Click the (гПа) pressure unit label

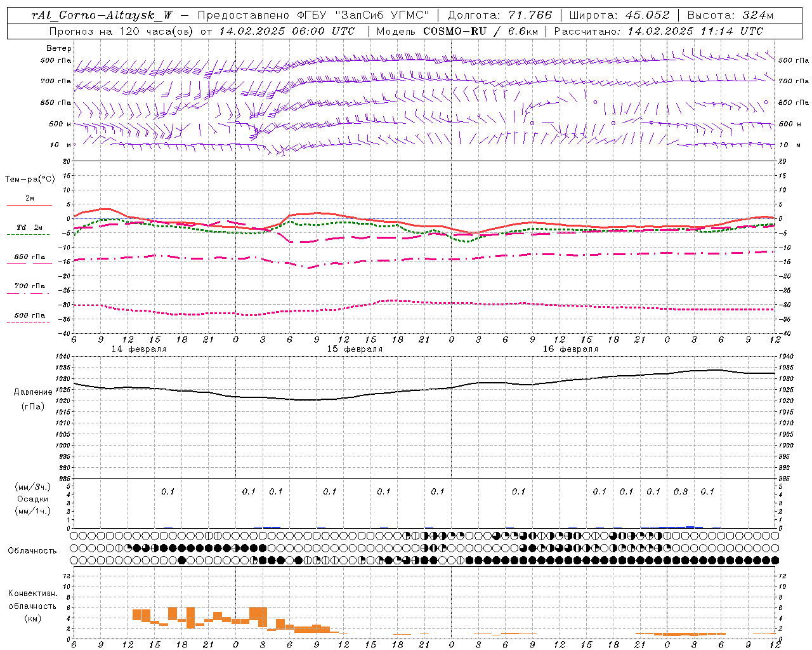pos(32,406)
